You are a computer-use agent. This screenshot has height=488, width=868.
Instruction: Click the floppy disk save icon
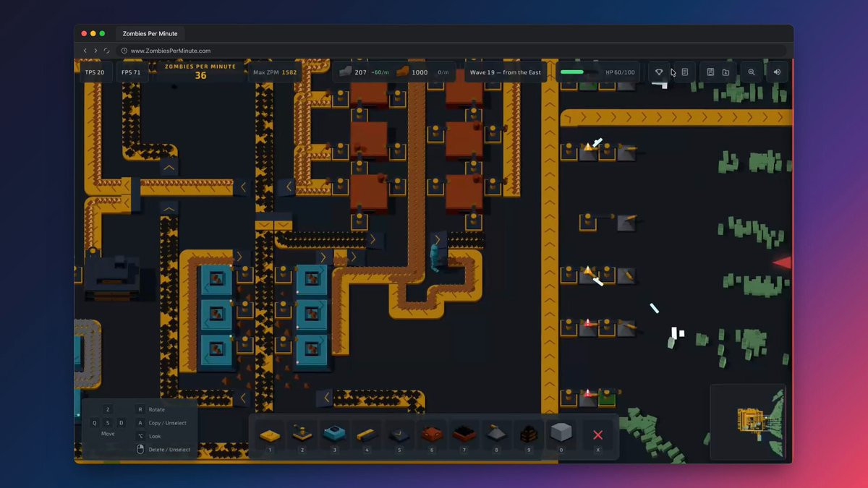coord(710,72)
